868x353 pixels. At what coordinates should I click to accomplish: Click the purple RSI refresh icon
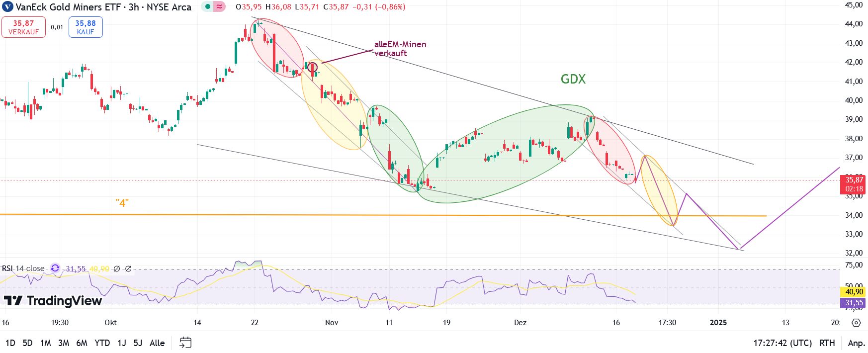(55, 268)
